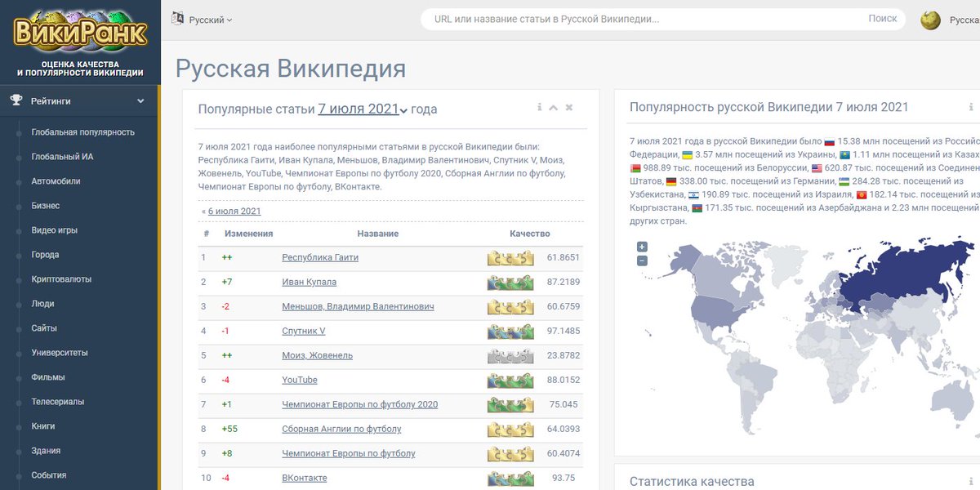This screenshot has height=490, width=980.
Task: Click quality badge for YouTube row
Action: point(510,381)
